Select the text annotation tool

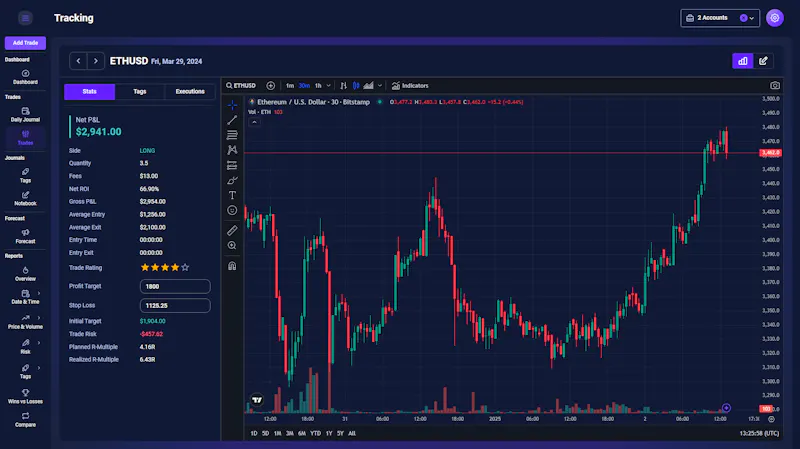pos(232,195)
